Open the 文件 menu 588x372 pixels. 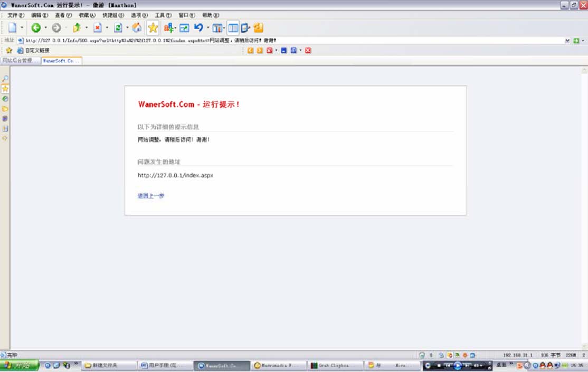(x=16, y=15)
